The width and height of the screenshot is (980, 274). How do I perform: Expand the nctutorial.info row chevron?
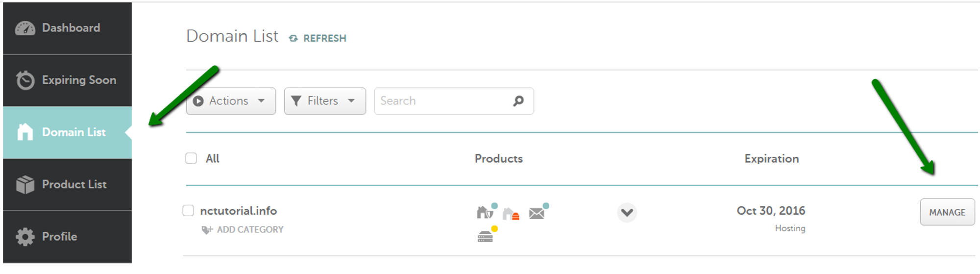[x=627, y=213]
